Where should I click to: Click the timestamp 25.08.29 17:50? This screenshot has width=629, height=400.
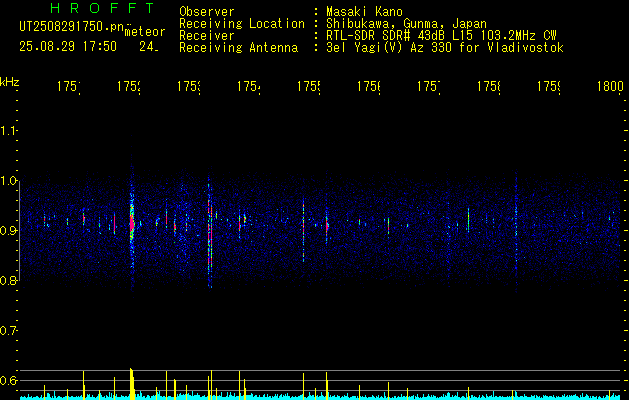[68, 47]
